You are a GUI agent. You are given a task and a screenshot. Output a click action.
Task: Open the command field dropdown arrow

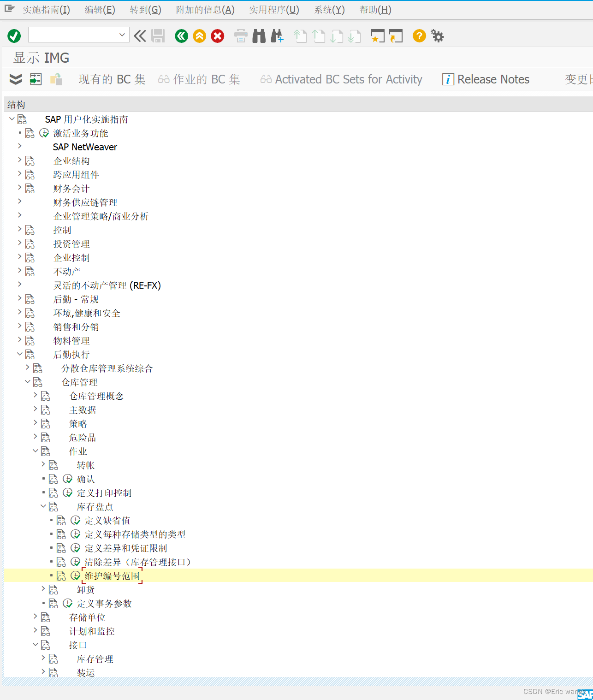click(x=122, y=35)
